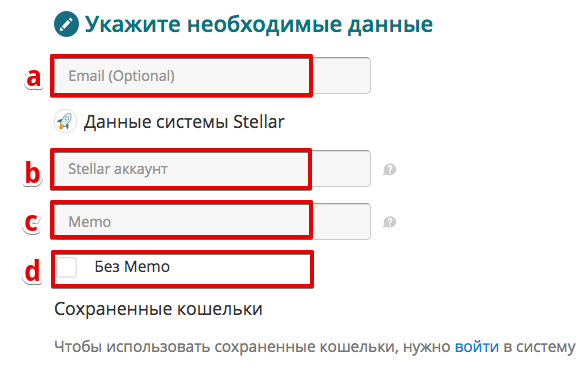Click the в систему text after the link
Screen dimensions: 584x367
[x=539, y=347]
